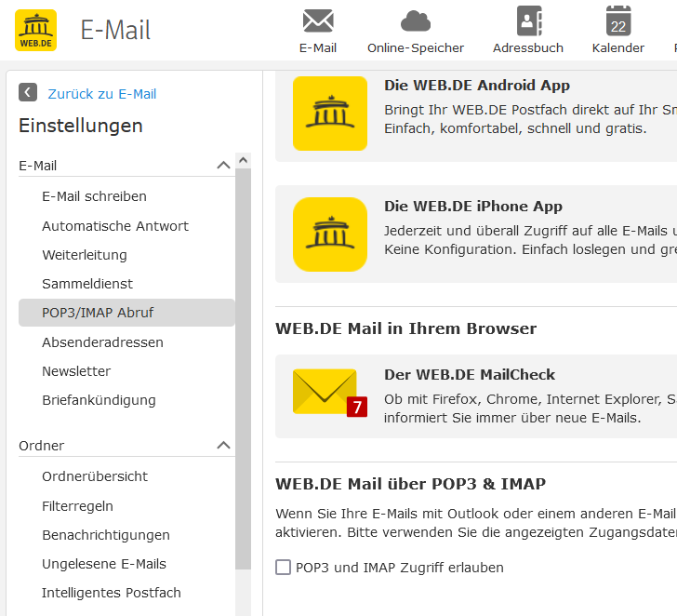Open Benachrichtigungen settings

click(x=106, y=535)
